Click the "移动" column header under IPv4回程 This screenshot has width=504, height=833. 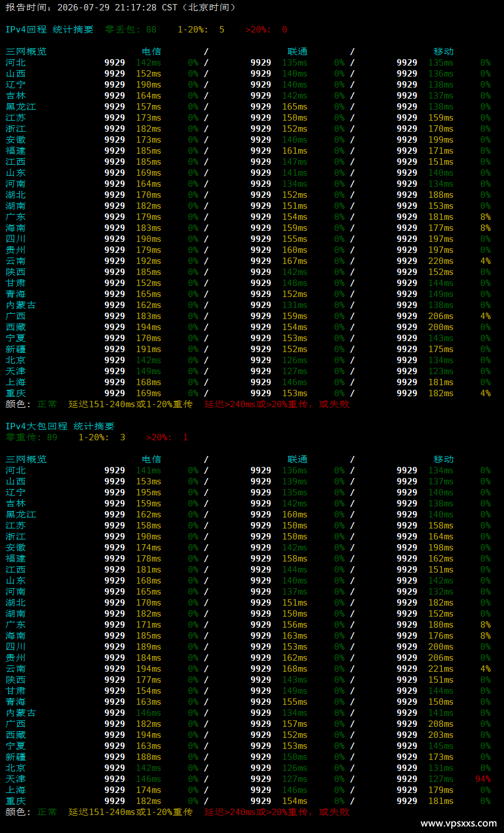pos(444,52)
